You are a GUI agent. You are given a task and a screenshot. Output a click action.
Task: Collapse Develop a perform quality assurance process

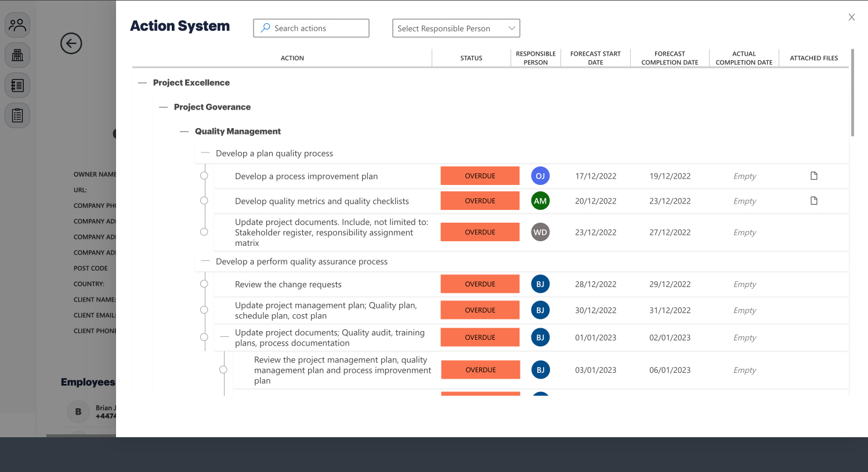click(x=205, y=262)
